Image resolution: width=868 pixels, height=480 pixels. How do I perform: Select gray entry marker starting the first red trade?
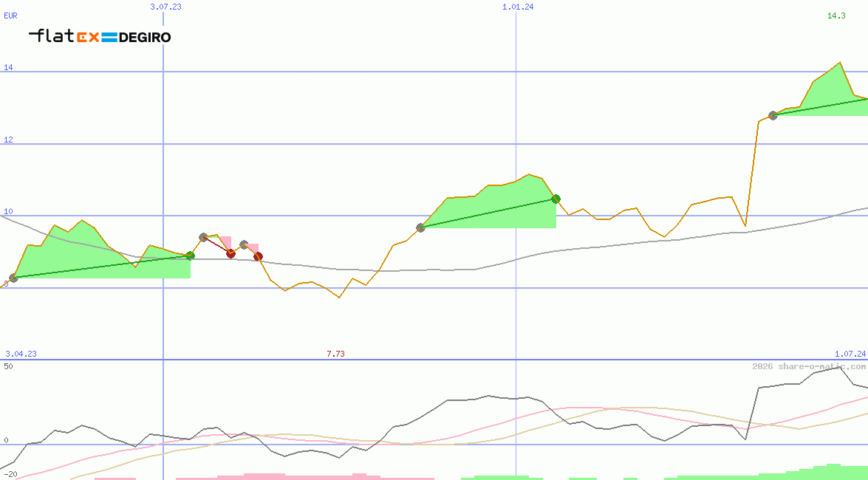(203, 237)
